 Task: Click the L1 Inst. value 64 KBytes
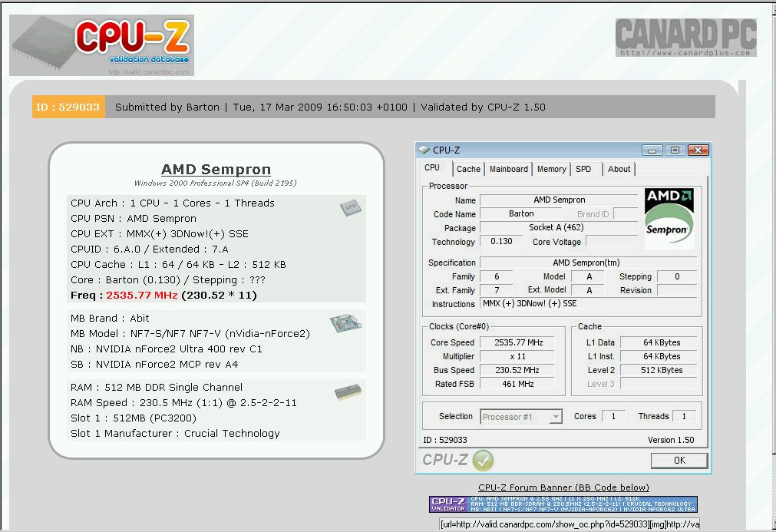point(659,356)
